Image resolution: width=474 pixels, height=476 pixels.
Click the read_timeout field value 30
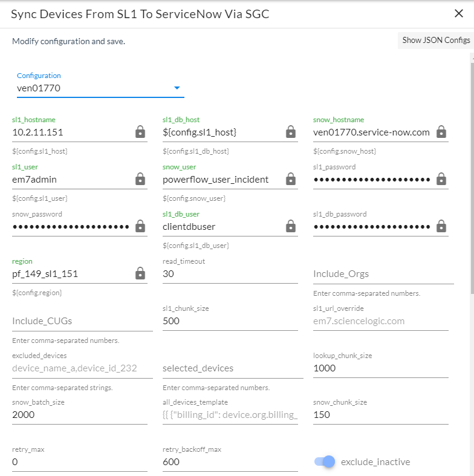coord(230,274)
